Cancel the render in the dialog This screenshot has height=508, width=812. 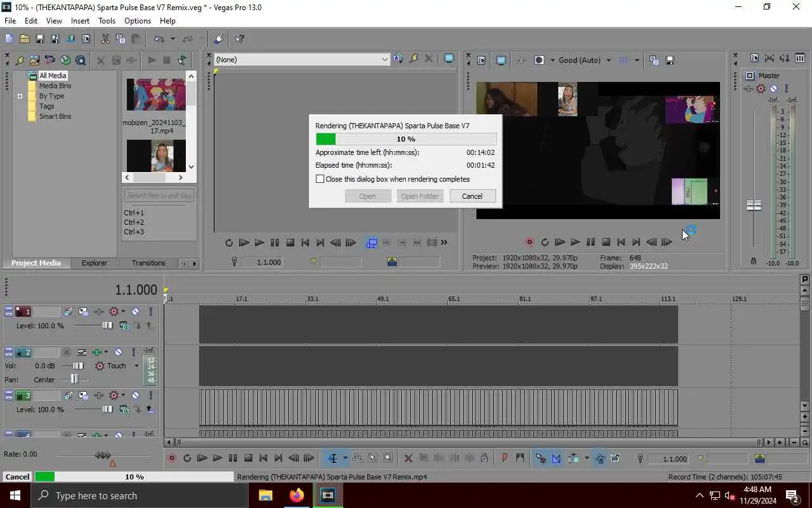point(472,196)
